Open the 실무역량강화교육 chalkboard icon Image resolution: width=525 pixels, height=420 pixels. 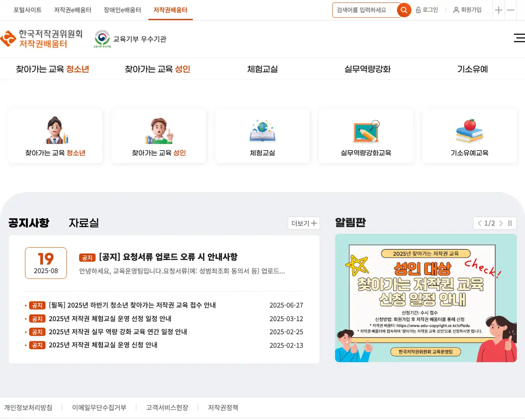tap(366, 130)
